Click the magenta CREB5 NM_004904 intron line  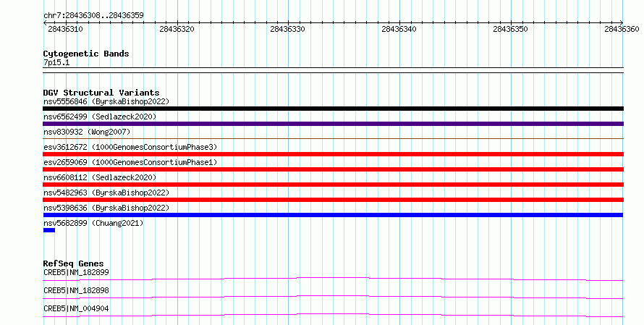point(333,315)
